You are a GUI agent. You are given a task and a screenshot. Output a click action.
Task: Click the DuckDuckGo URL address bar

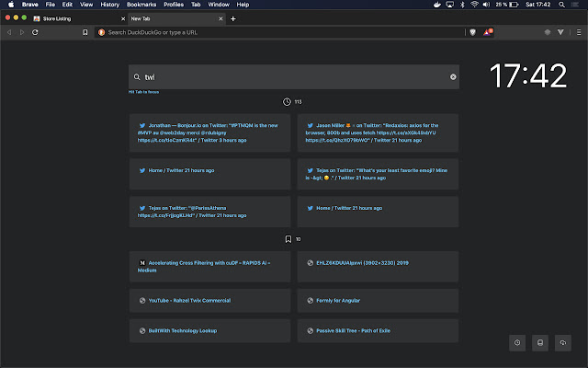(276, 32)
